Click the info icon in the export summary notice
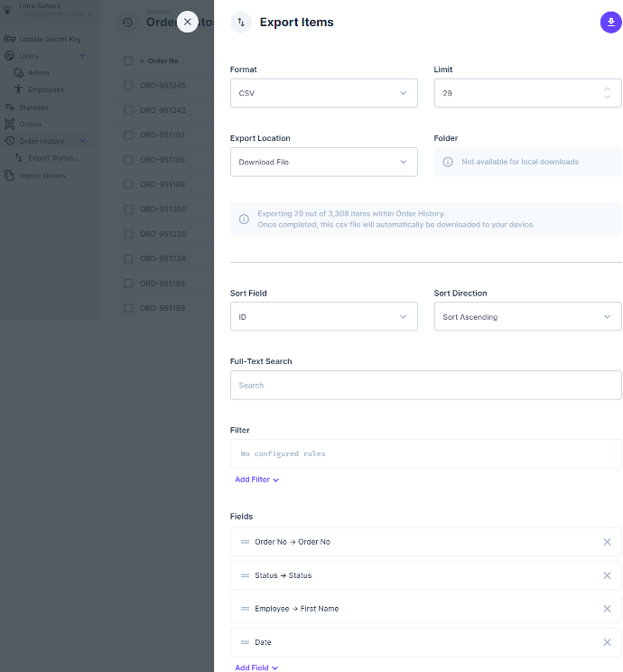This screenshot has width=623, height=672. coord(244,219)
